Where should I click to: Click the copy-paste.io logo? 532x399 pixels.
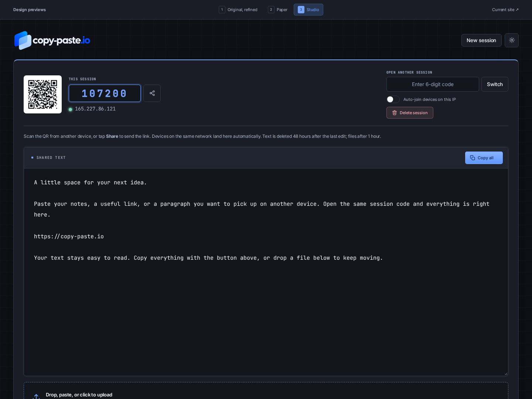[x=52, y=40]
